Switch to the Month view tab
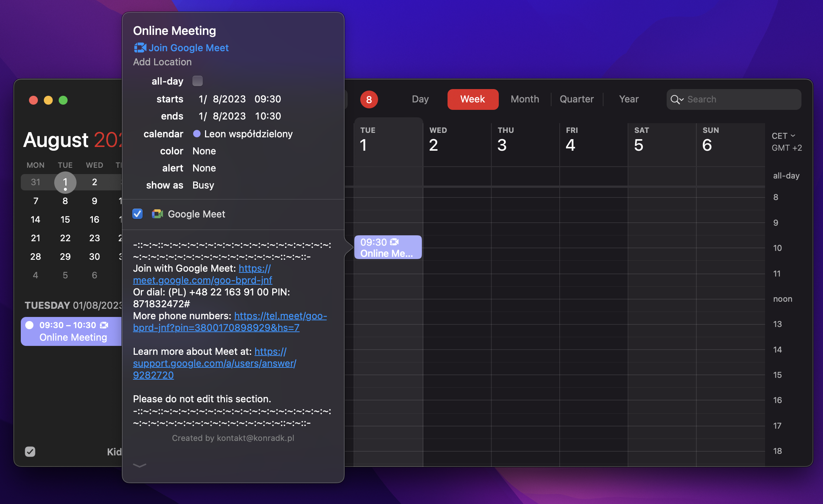Image resolution: width=823 pixels, height=504 pixels. tap(525, 99)
